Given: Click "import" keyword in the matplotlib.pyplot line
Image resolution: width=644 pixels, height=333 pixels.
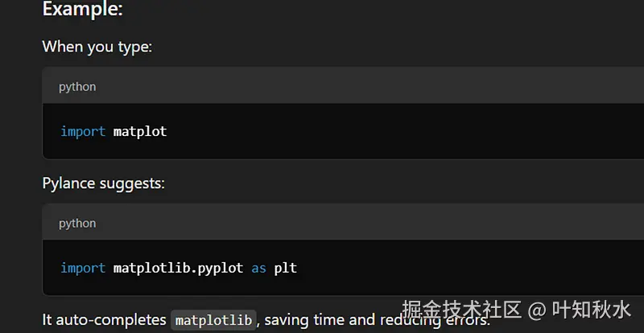Looking at the screenshot, I should click(83, 268).
